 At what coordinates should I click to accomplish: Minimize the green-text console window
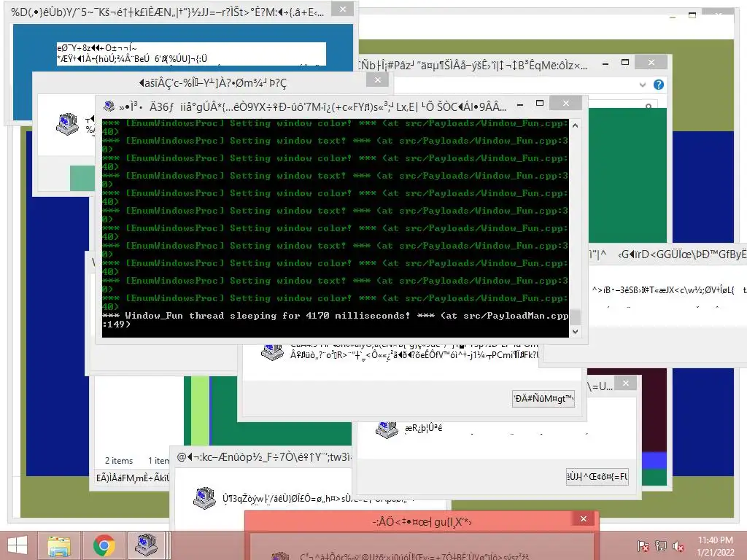[x=520, y=104]
